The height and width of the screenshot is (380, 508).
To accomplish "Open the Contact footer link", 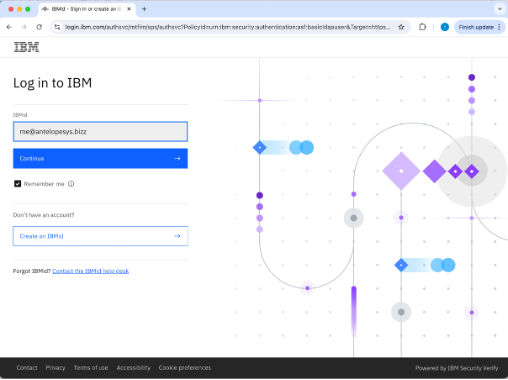I will point(27,368).
